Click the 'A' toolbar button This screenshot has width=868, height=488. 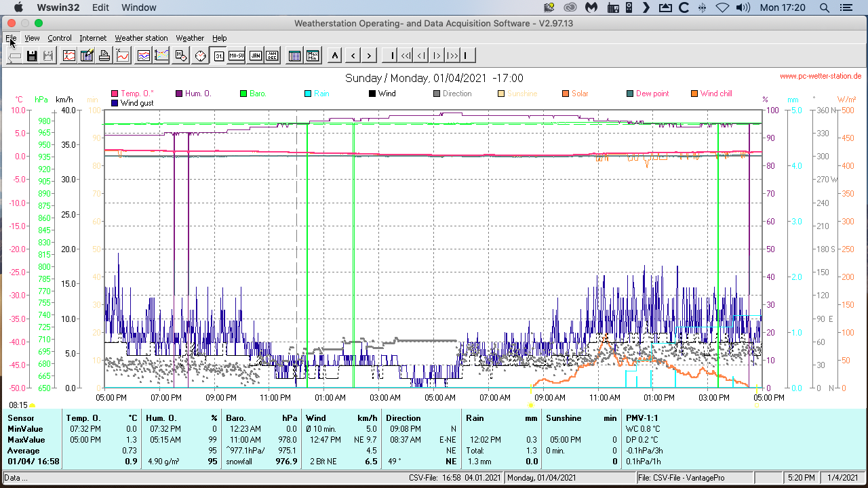pos(335,56)
